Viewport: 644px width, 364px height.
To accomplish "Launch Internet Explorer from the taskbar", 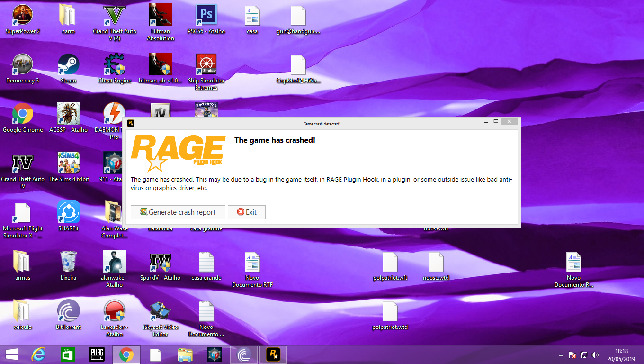I will pyautogui.click(x=38, y=355).
